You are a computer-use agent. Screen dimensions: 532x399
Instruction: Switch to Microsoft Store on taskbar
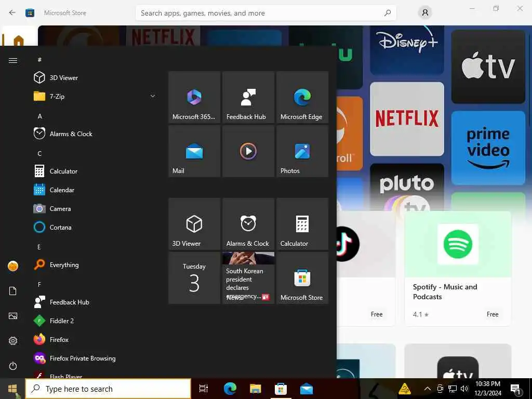pyautogui.click(x=281, y=389)
